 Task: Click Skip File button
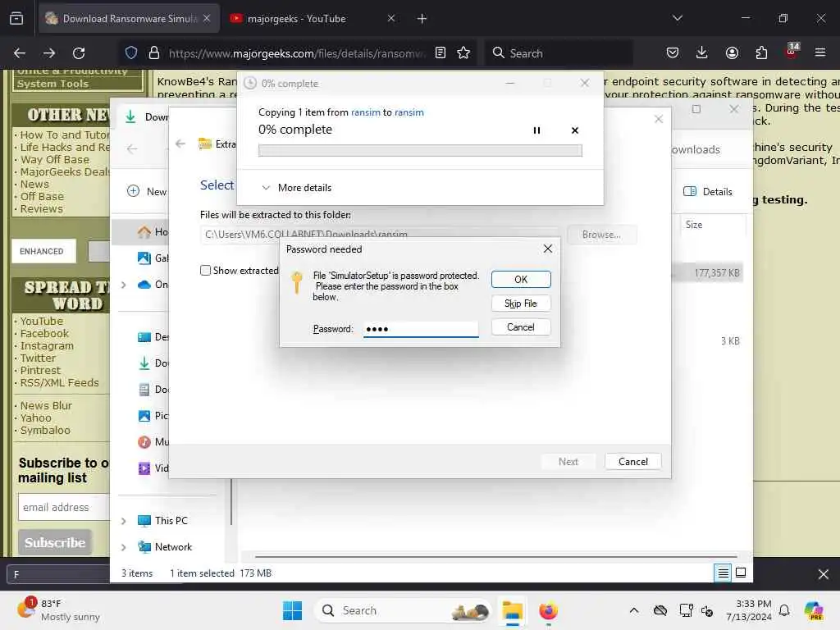(521, 304)
